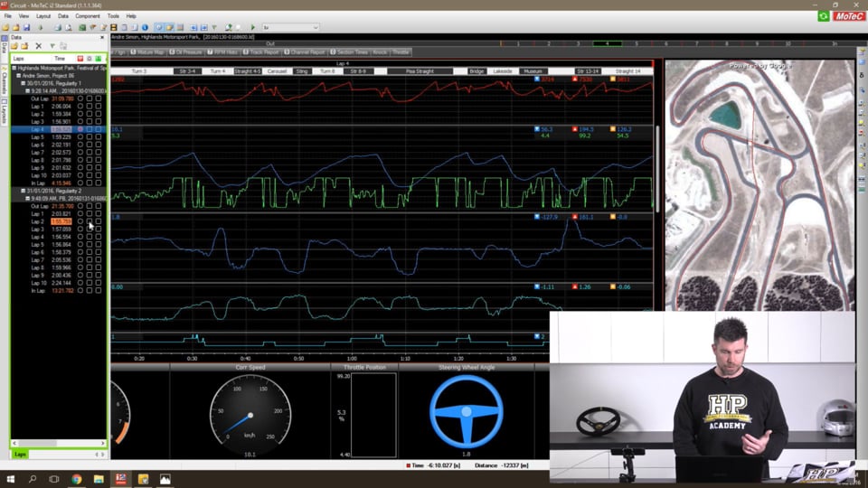This screenshot has height=488, width=868.
Task: Click the Lakeside section label
Action: 503,71
